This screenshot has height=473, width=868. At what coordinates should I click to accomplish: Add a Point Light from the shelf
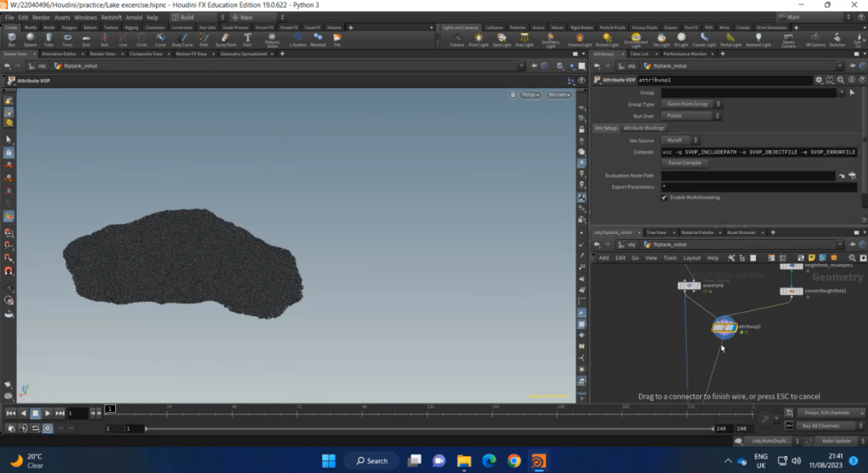point(481,39)
